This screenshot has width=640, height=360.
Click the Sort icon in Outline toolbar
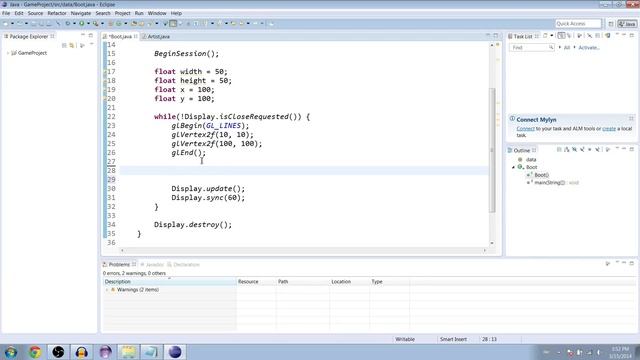567,150
